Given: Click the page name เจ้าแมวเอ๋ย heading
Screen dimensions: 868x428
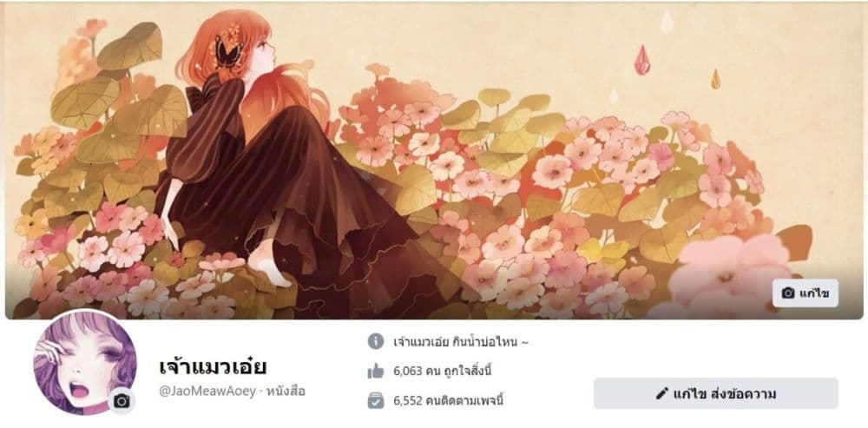Looking at the screenshot, I should (214, 366).
